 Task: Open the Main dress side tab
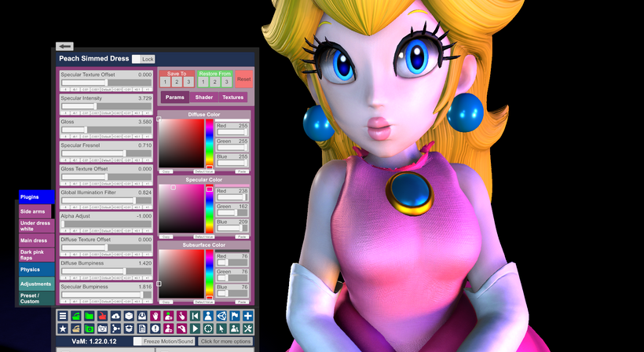(x=37, y=240)
